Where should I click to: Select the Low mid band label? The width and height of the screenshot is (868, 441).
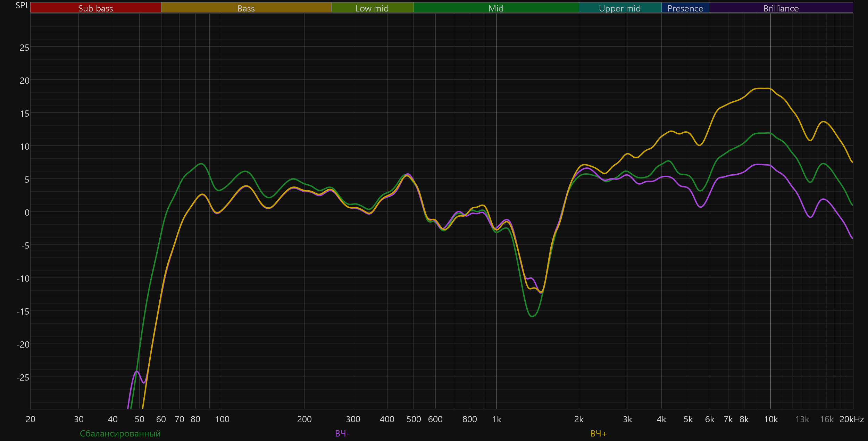(372, 8)
